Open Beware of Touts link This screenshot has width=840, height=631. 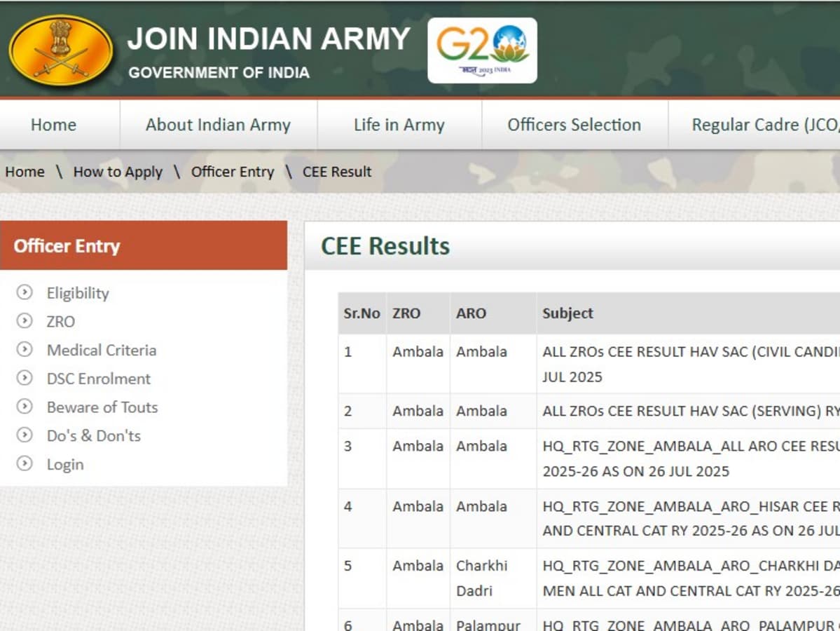point(102,407)
